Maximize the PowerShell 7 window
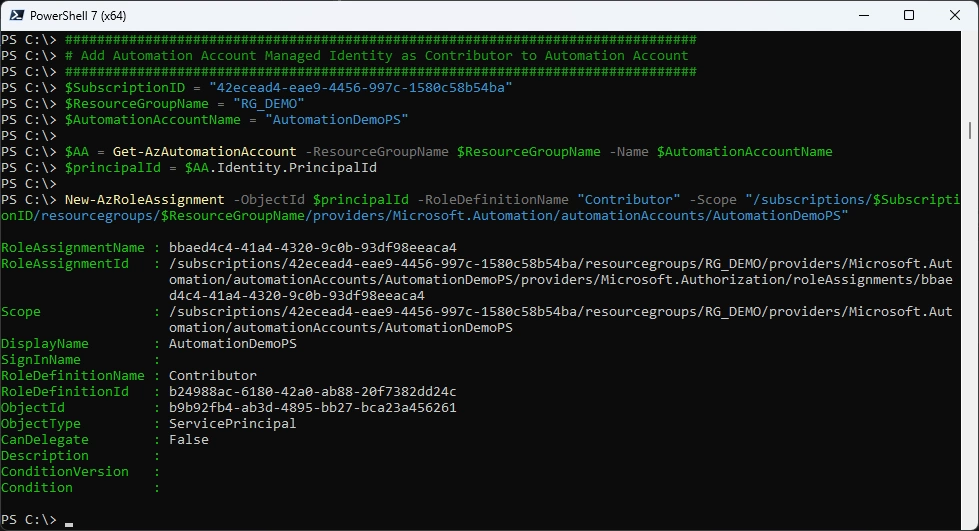Image resolution: width=979 pixels, height=531 pixels. [909, 15]
